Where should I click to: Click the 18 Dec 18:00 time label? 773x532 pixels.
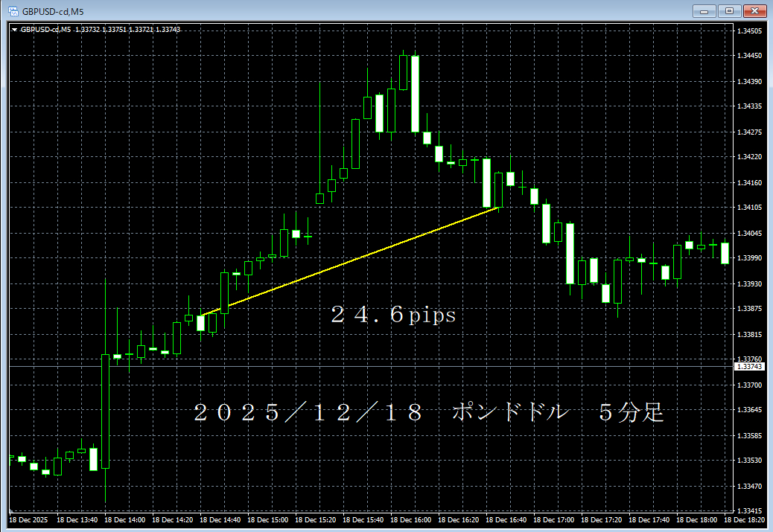pyautogui.click(x=696, y=520)
